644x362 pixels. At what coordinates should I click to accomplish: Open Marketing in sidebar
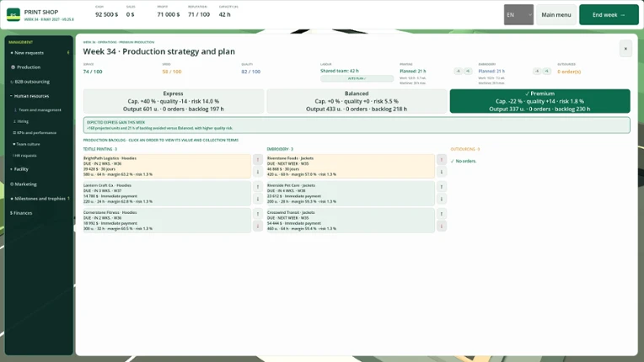click(24, 184)
